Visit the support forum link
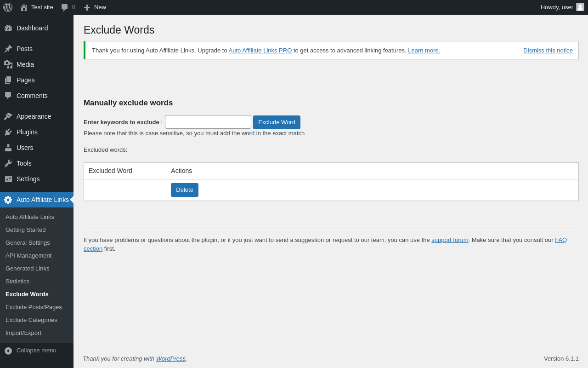This screenshot has width=588, height=368. coord(450,240)
